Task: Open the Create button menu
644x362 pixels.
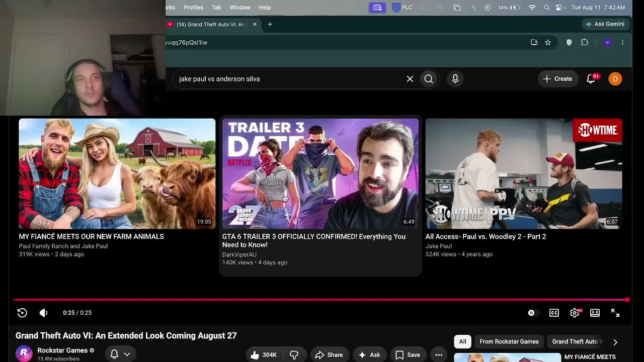Action: [557, 79]
